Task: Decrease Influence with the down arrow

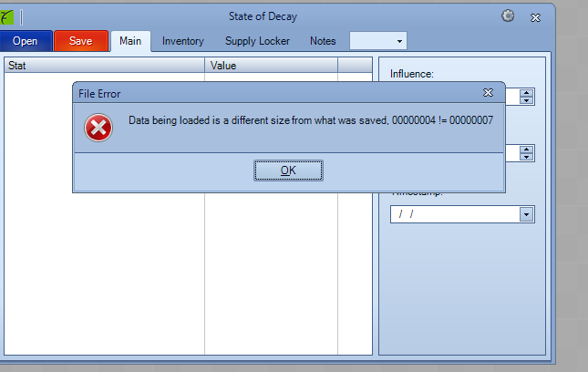Action: (527, 100)
